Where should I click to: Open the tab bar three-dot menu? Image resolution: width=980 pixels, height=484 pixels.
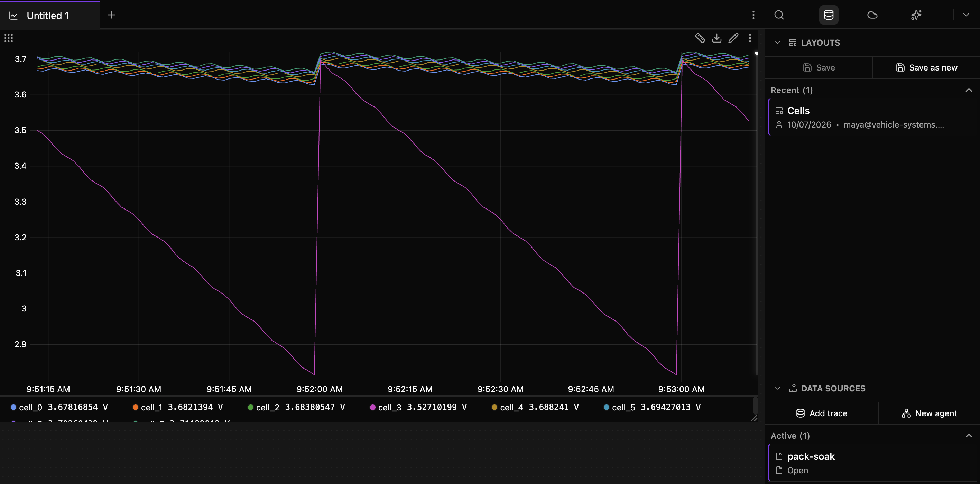[x=753, y=15]
